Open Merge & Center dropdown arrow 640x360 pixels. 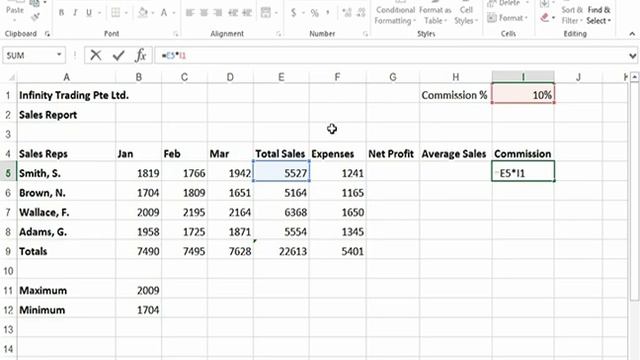(276, 13)
